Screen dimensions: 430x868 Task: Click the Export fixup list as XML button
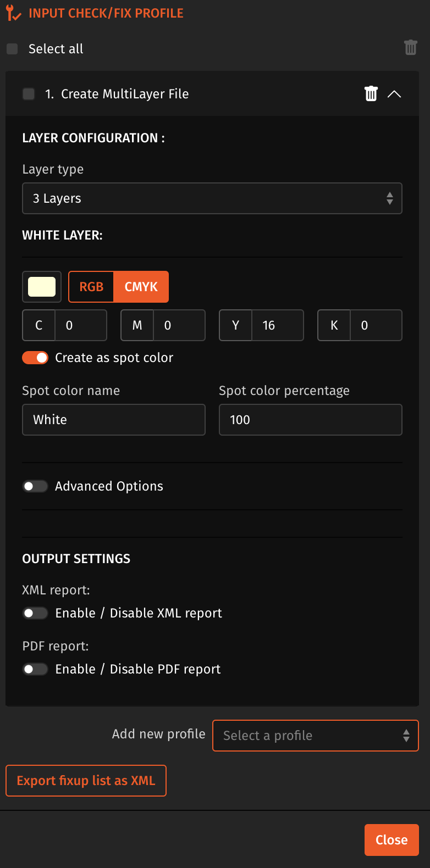(x=86, y=780)
